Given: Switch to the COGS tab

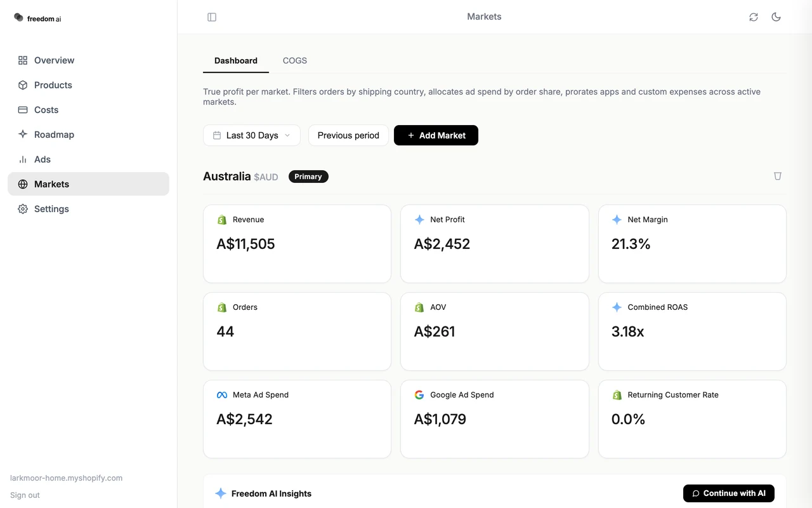Looking at the screenshot, I should point(295,61).
